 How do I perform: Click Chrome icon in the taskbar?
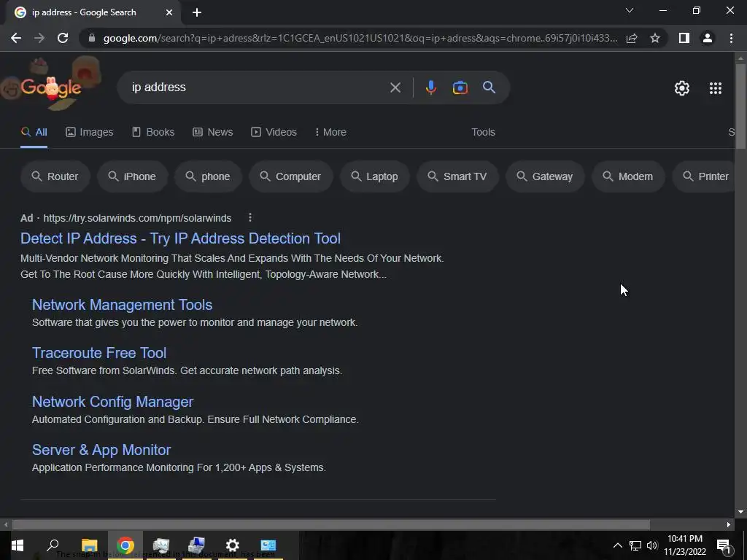point(125,545)
